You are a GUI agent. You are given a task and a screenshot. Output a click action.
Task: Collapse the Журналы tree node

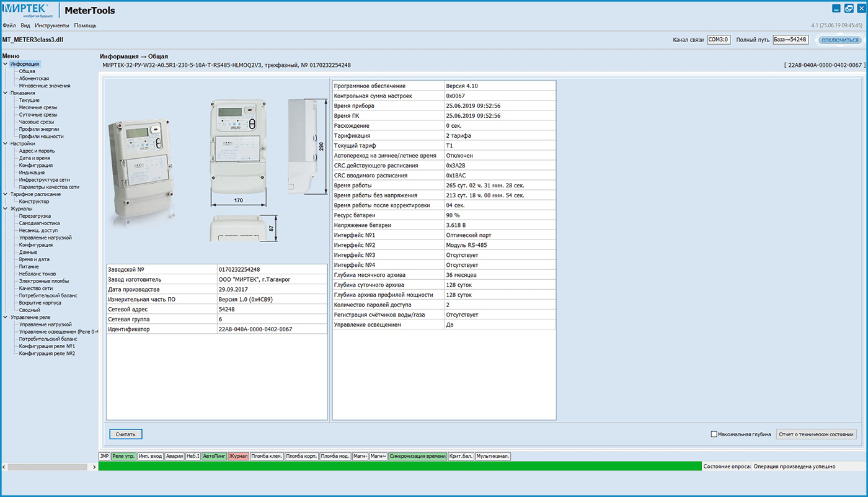(x=5, y=208)
